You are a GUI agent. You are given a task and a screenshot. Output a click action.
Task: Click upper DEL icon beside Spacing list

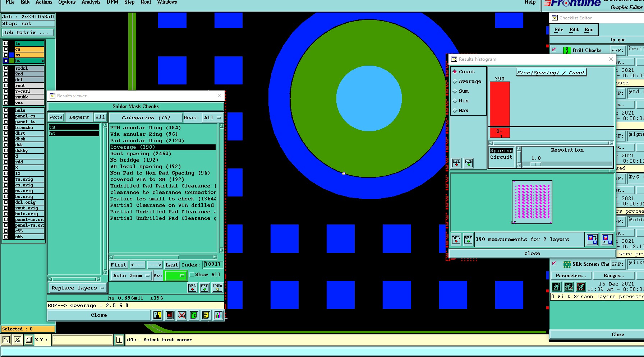click(456, 163)
